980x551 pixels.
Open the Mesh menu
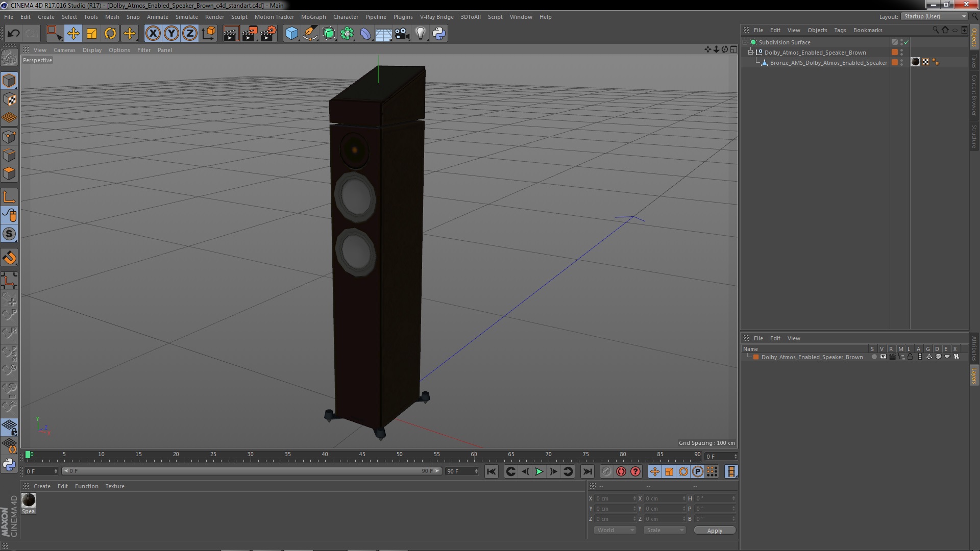[x=112, y=17]
